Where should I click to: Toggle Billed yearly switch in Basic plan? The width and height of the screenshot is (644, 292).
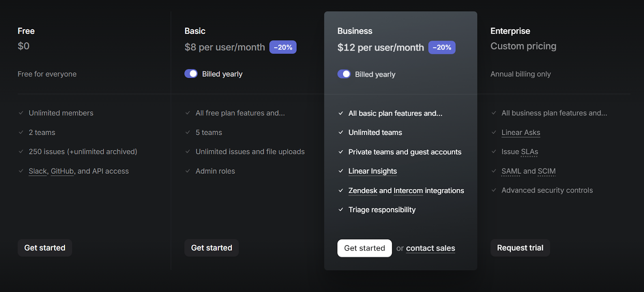191,74
